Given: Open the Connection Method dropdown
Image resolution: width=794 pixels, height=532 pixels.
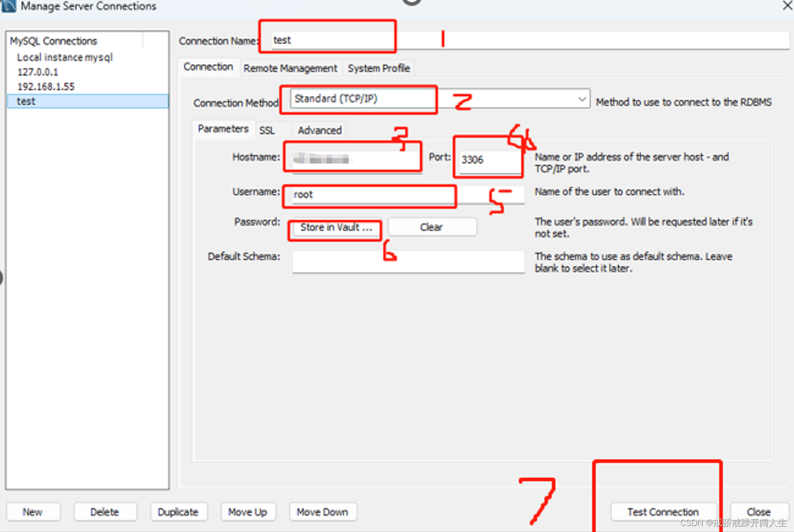Looking at the screenshot, I should coord(440,99).
